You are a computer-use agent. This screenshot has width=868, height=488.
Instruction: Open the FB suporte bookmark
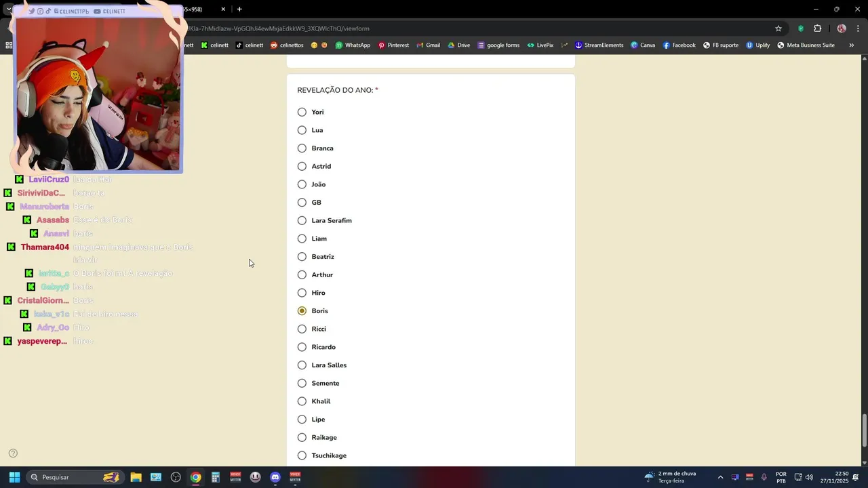pos(721,45)
